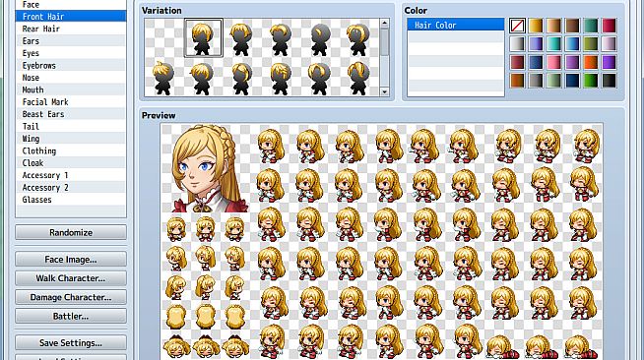Select the teal green swatch in the top swatch row
Viewport: 644px width, 360px height.
point(591,26)
